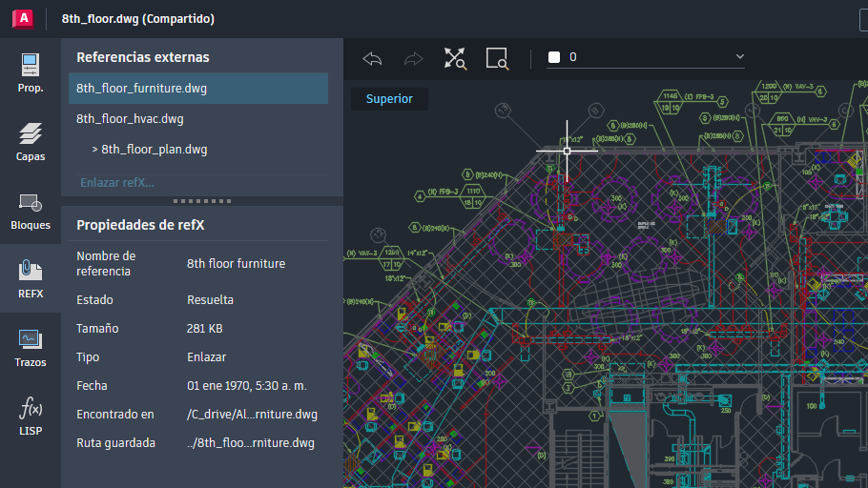Expand nested 8th_floor_plan.dwg reference
Viewport: 868px width, 488px height.
pyautogui.click(x=95, y=150)
